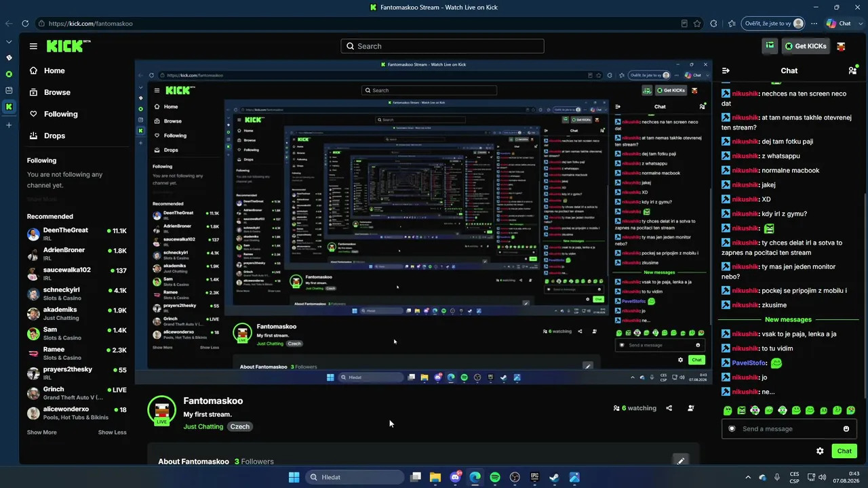
Task: Open a new tab with the plus icon
Action: [x=9, y=125]
